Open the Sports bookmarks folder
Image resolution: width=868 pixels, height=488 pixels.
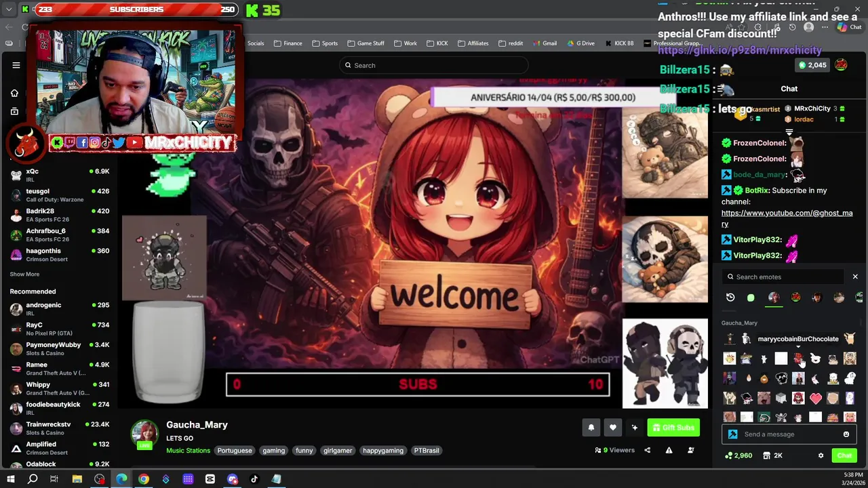pyautogui.click(x=325, y=43)
